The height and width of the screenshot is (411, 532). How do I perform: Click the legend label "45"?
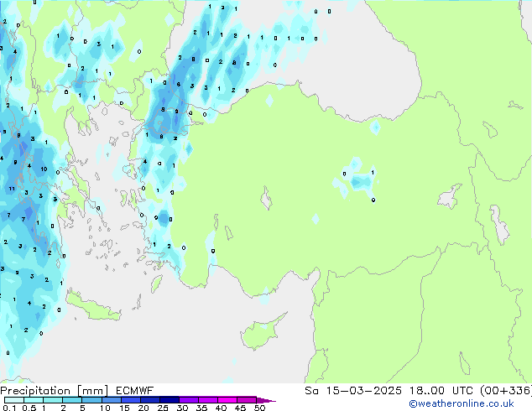(x=240, y=408)
